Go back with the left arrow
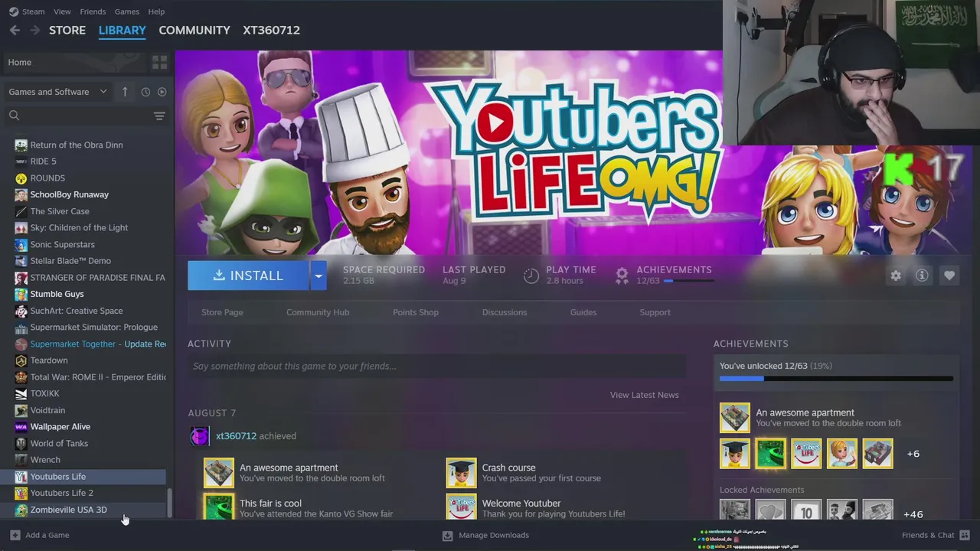The height and width of the screenshot is (551, 980). (x=15, y=30)
